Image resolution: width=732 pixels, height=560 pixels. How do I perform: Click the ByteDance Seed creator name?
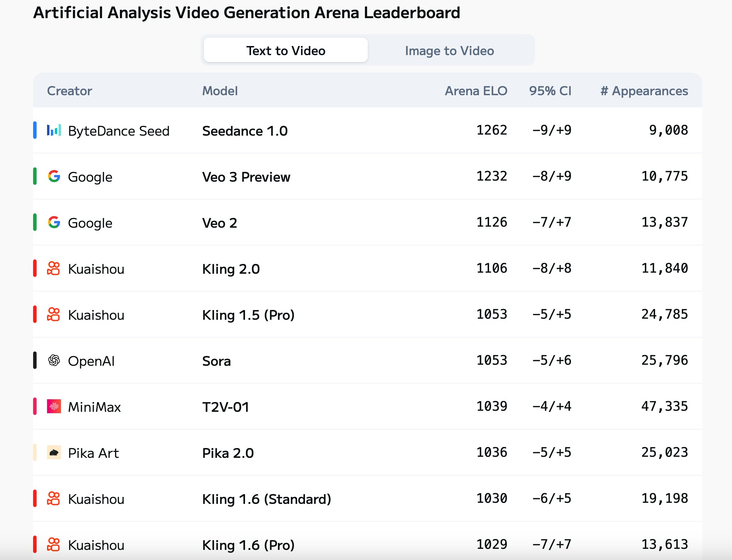pos(119,131)
